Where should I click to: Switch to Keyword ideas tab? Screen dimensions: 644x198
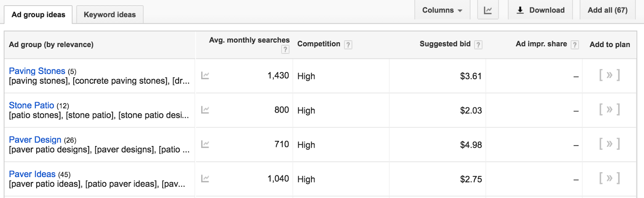pyautogui.click(x=109, y=14)
